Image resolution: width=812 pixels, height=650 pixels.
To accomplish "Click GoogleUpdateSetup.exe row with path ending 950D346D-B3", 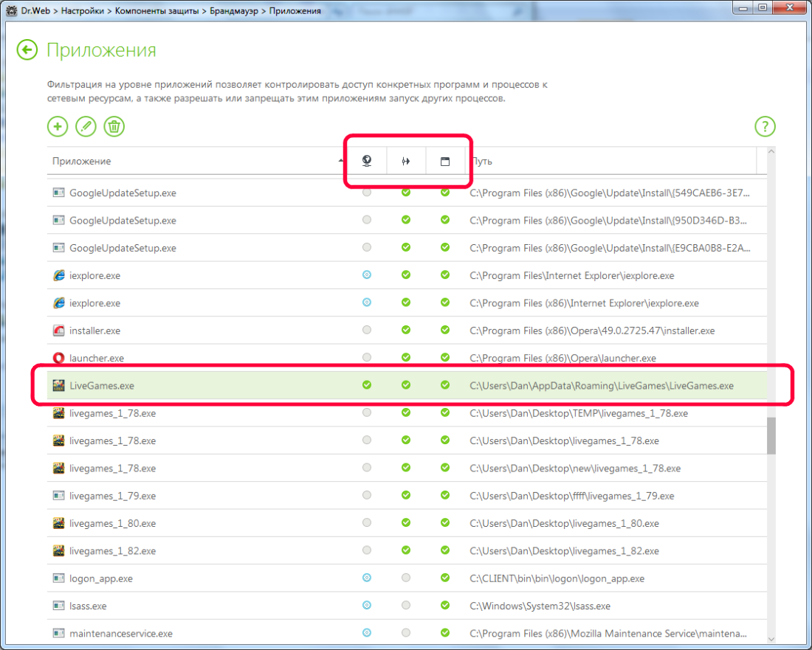I will (x=407, y=220).
